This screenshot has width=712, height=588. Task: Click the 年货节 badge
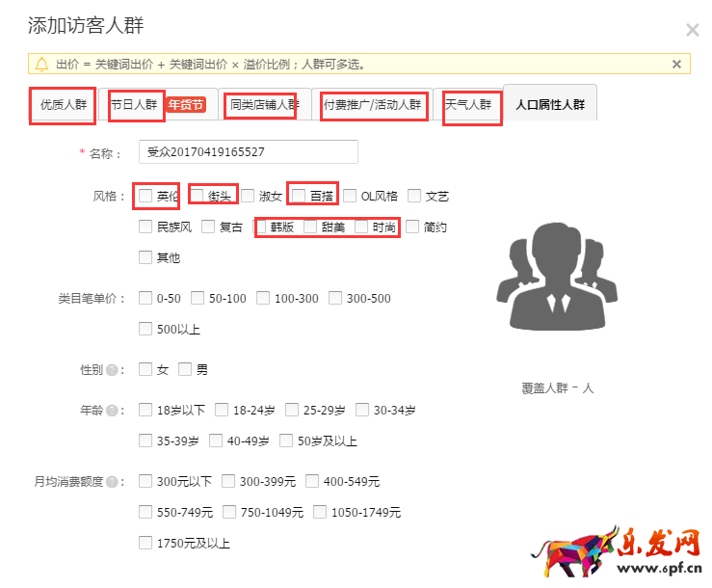click(x=186, y=105)
